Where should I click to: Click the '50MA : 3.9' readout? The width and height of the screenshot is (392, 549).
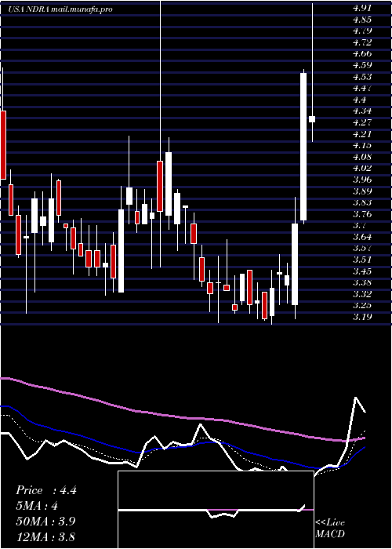tap(45, 522)
